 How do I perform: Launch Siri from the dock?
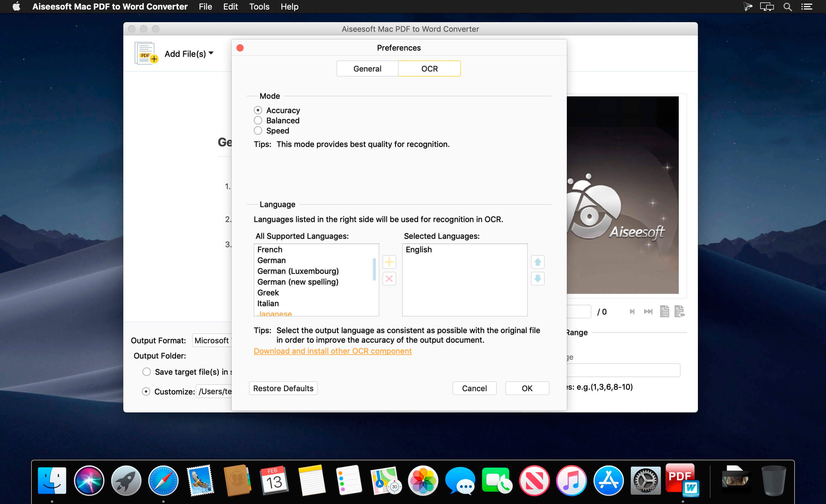pos(89,481)
